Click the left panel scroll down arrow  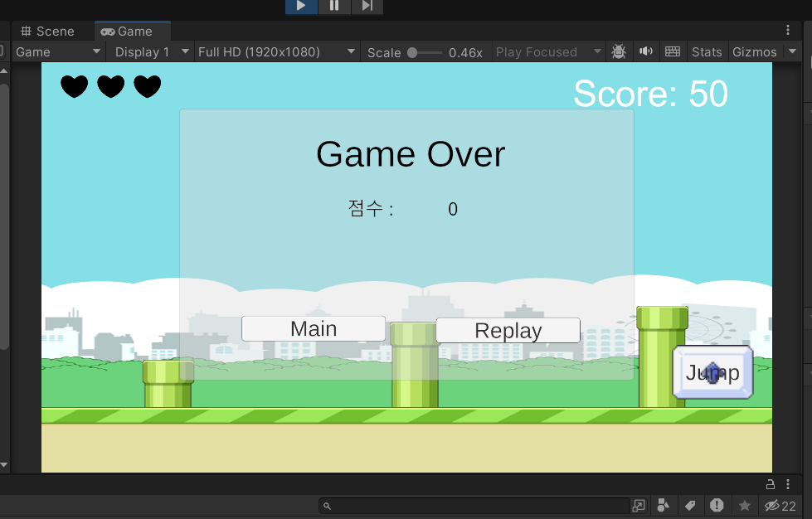[x=3, y=464]
